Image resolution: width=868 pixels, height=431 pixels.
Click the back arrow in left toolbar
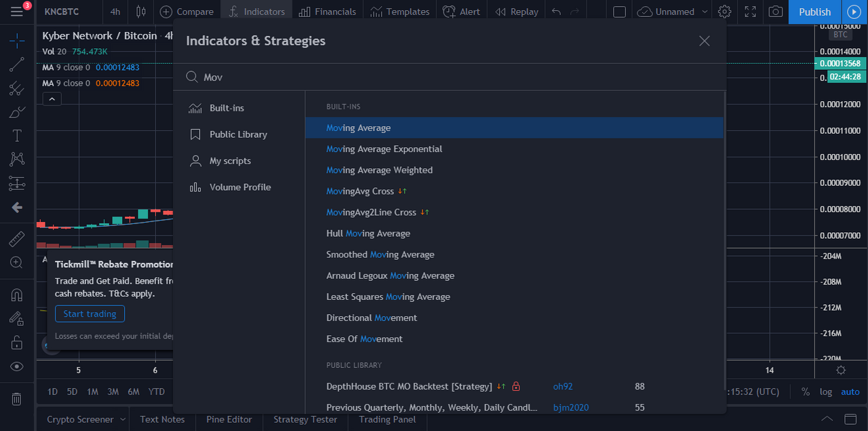coord(17,208)
